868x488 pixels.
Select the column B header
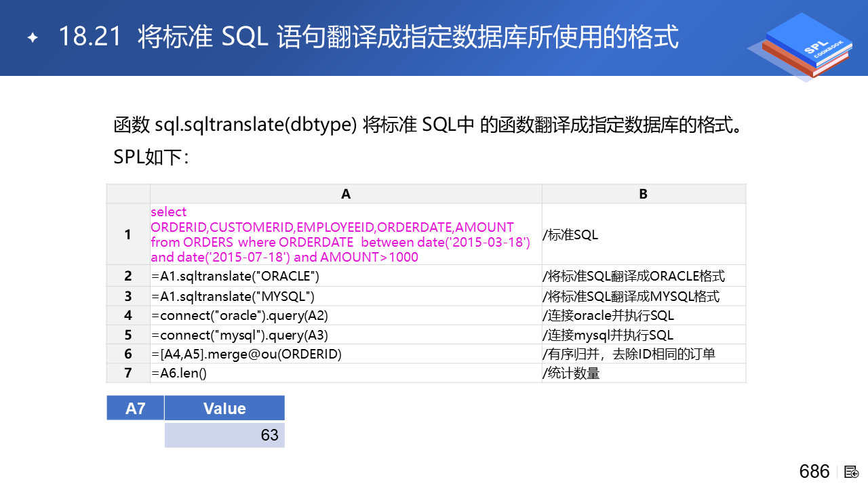pyautogui.click(x=643, y=194)
